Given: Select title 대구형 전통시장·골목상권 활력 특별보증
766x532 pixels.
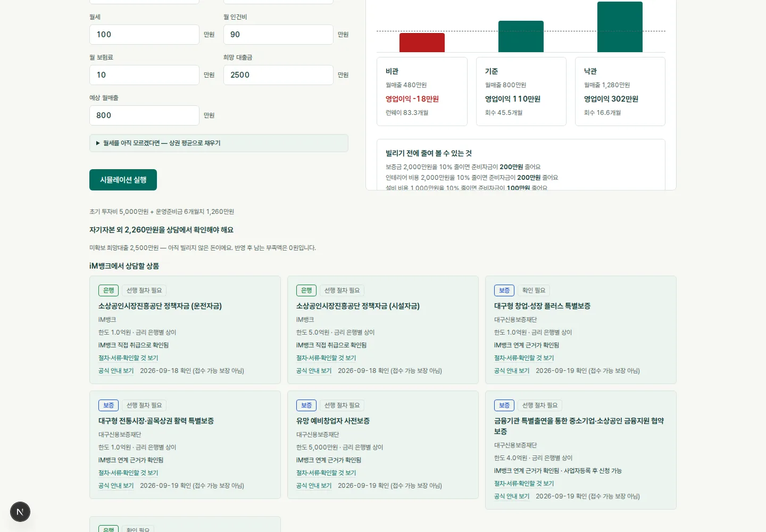Looking at the screenshot, I should [x=156, y=421].
